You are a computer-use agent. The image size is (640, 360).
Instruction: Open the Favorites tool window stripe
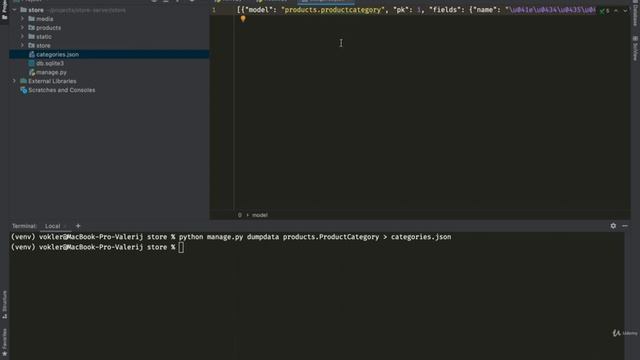click(4, 341)
